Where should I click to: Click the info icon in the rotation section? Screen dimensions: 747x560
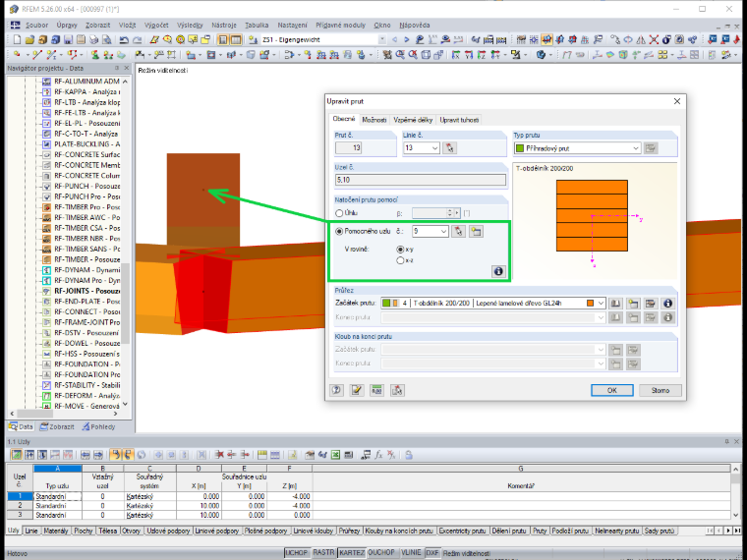click(498, 271)
